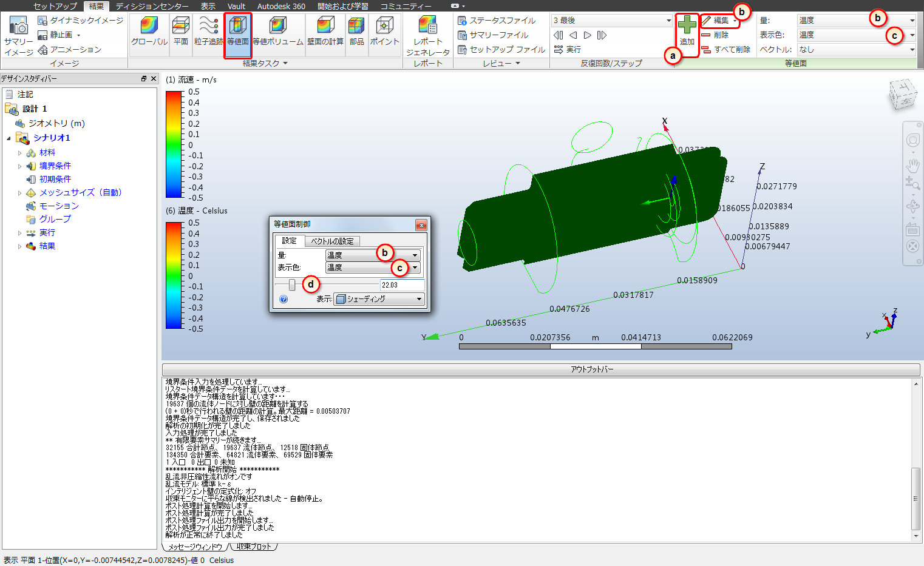Click 削除 in the 等値面 panel
Screen dimensions: 924x566
click(x=715, y=35)
